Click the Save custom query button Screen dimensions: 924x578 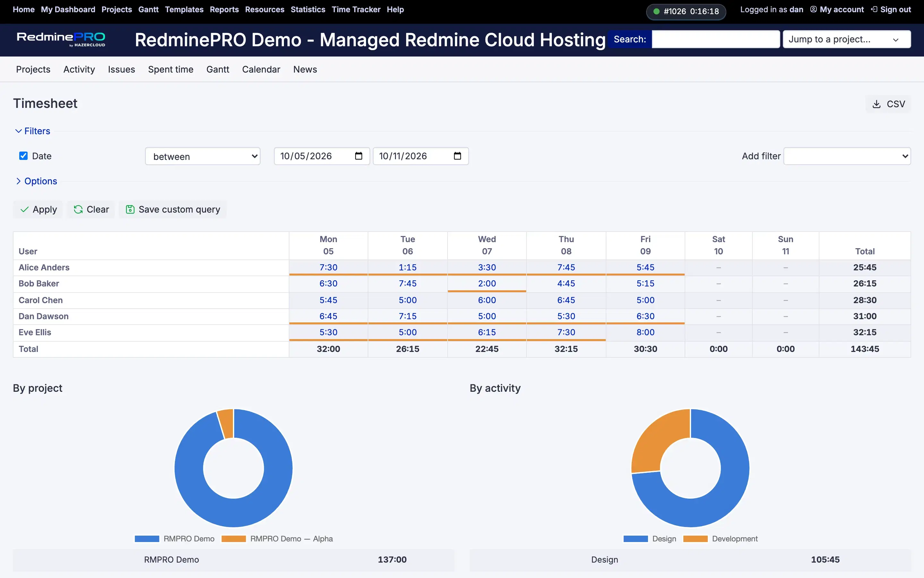click(x=173, y=209)
